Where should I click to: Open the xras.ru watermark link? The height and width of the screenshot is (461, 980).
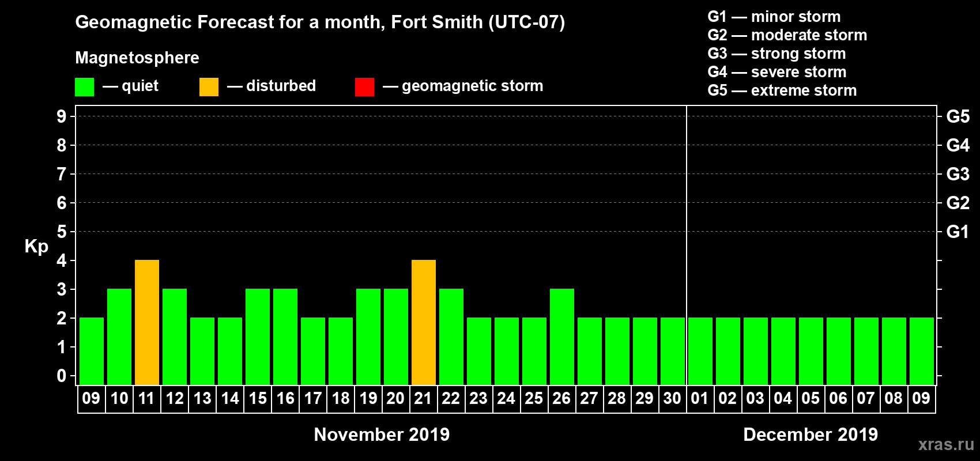945,444
